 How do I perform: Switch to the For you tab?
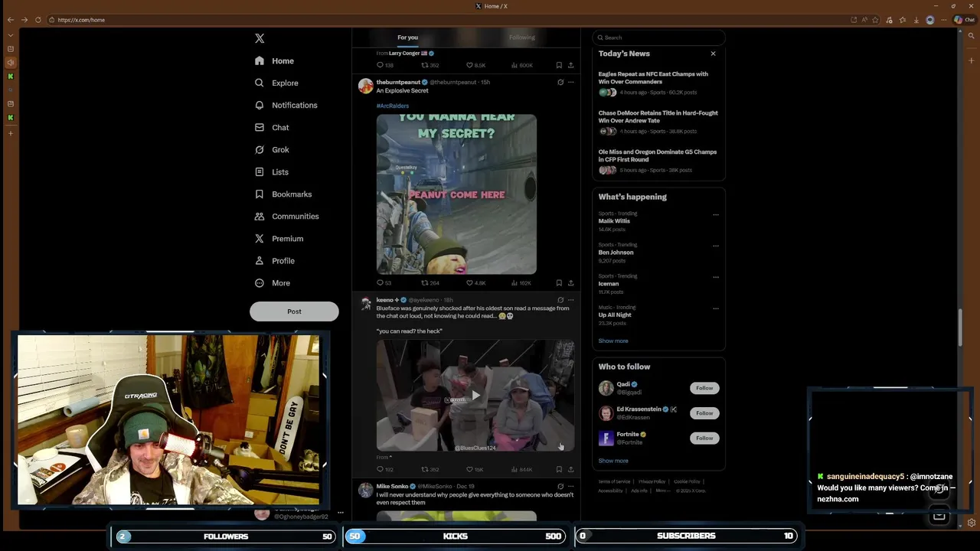tap(407, 37)
